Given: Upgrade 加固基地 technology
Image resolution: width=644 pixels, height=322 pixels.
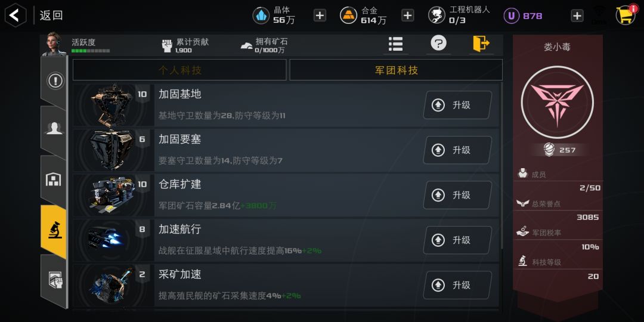Looking at the screenshot, I should pos(457,105).
